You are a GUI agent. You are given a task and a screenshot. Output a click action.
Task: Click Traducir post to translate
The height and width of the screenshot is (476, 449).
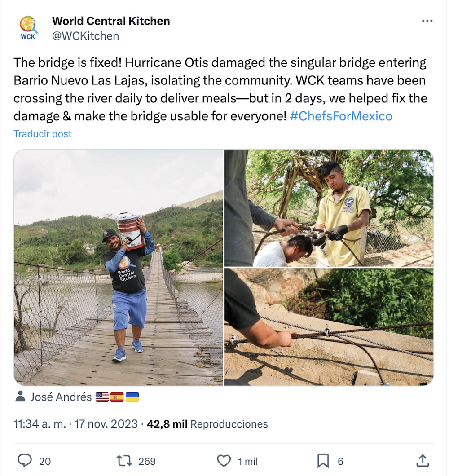(x=43, y=134)
